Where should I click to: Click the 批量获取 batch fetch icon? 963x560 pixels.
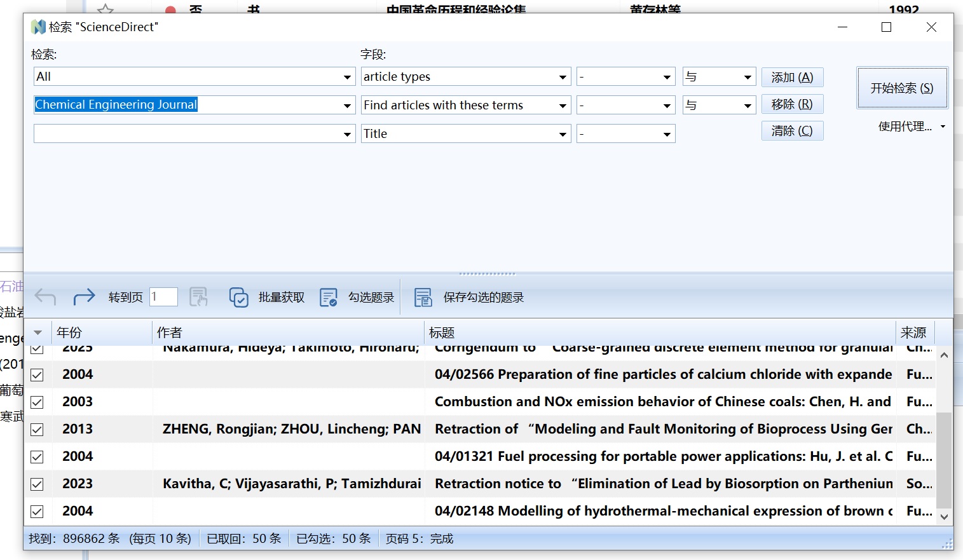[x=238, y=297]
